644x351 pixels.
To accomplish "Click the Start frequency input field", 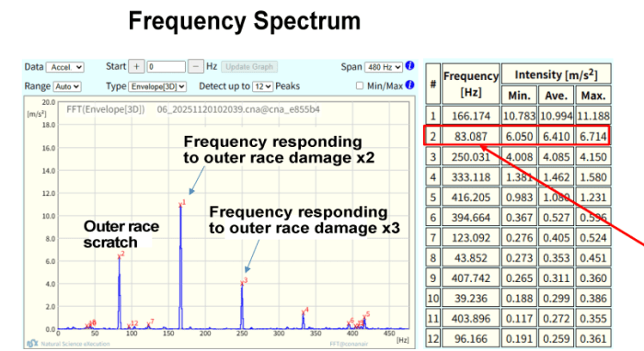I will [x=166, y=66].
